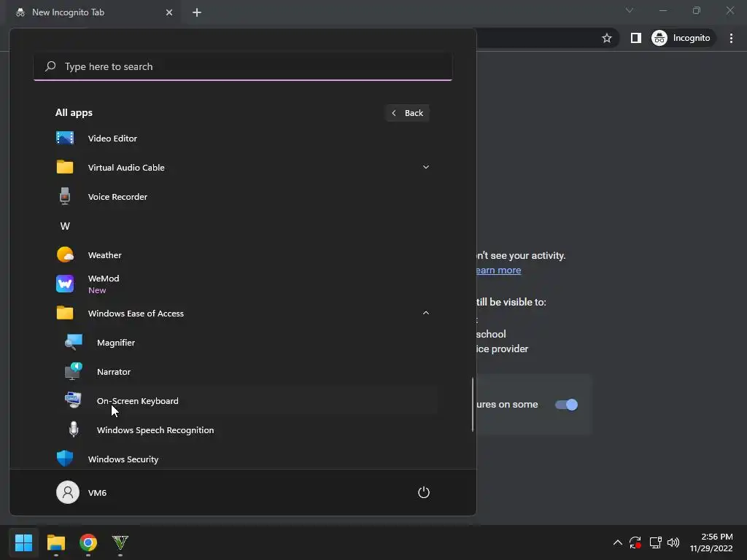The width and height of the screenshot is (747, 560).
Task: Click the W letter group header
Action: pos(65,226)
